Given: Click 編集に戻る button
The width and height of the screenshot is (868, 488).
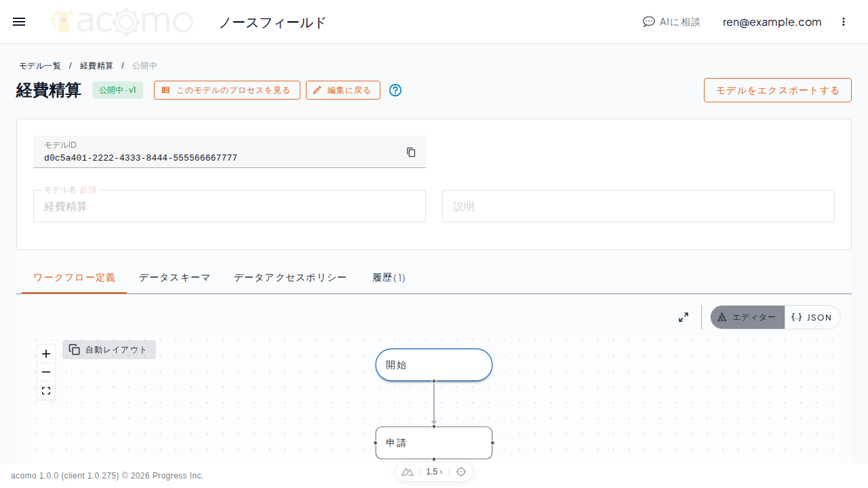Looking at the screenshot, I should 343,90.
